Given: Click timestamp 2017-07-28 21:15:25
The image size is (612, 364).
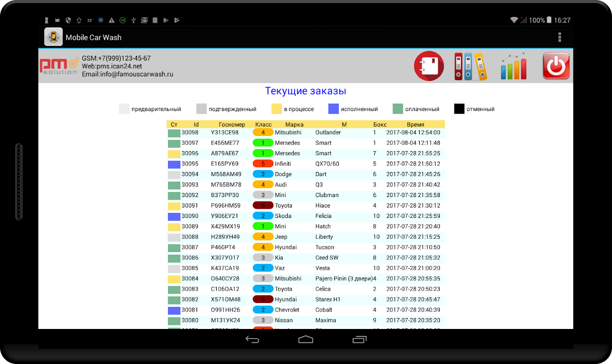Looking at the screenshot, I should tap(413, 237).
